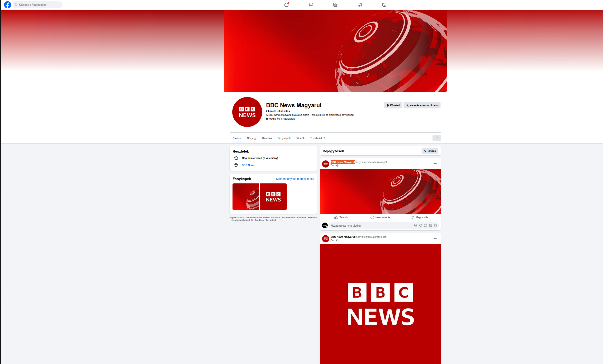Insert a GIF in comment box

(431, 225)
